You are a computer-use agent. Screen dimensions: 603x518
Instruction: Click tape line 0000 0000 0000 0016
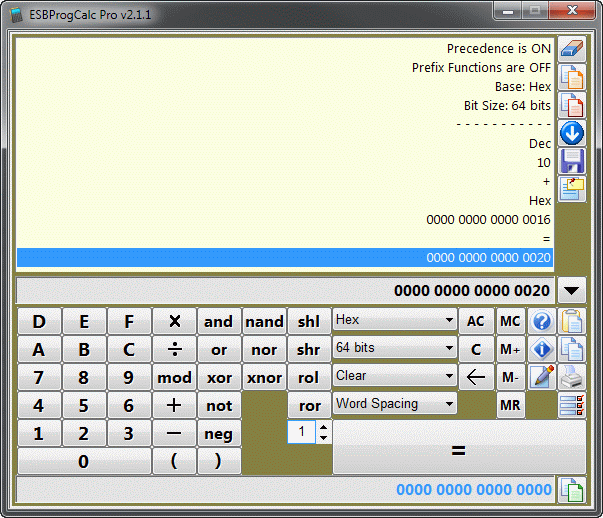488,220
